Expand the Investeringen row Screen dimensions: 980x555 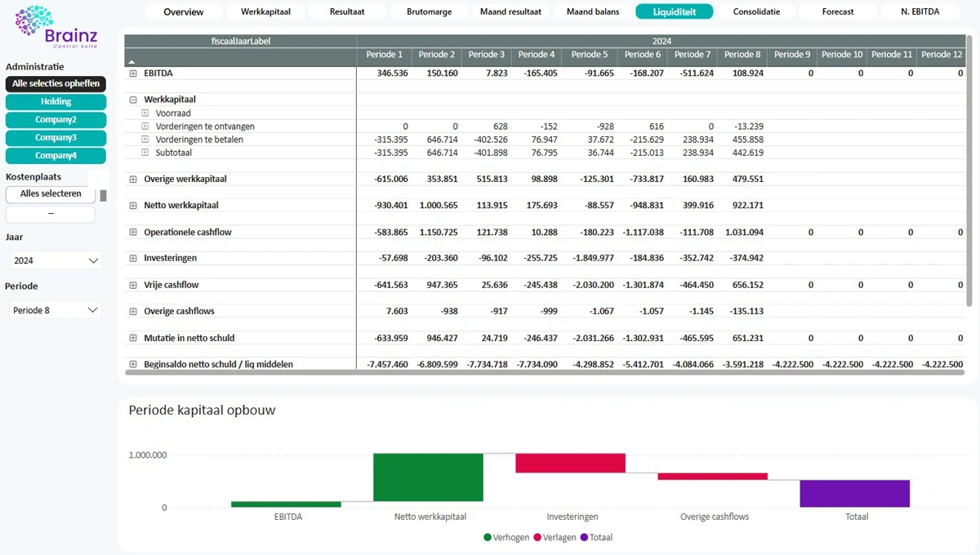tap(133, 259)
